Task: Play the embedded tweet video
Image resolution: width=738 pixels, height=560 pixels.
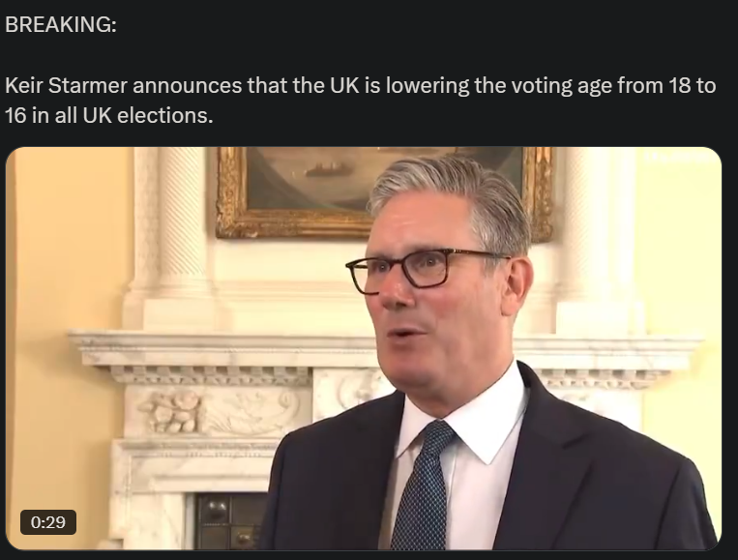Action: pyautogui.click(x=364, y=348)
